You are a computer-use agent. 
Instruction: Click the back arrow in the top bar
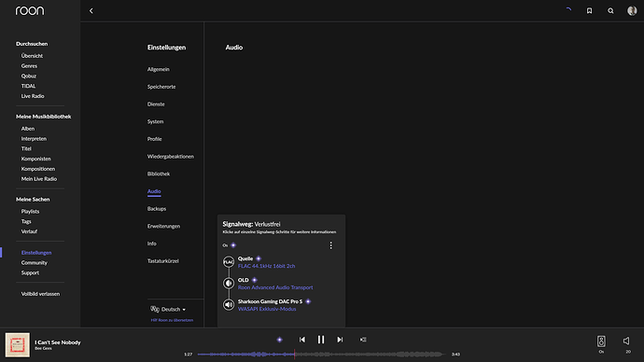click(91, 11)
